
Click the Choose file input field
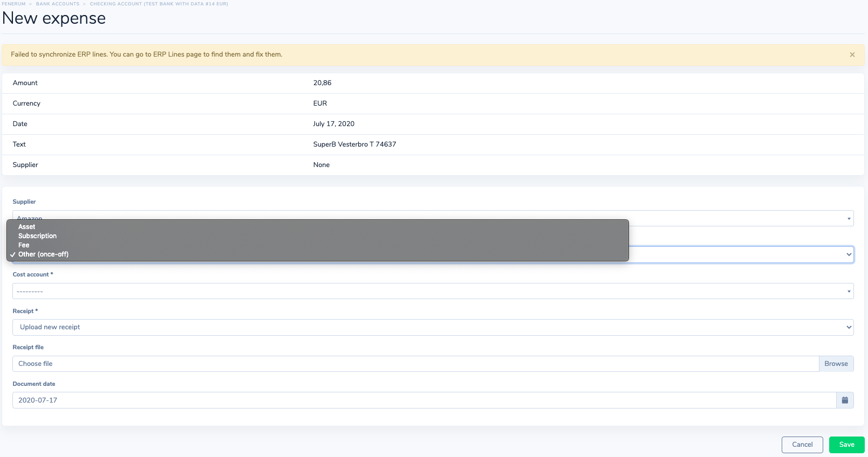tap(415, 364)
